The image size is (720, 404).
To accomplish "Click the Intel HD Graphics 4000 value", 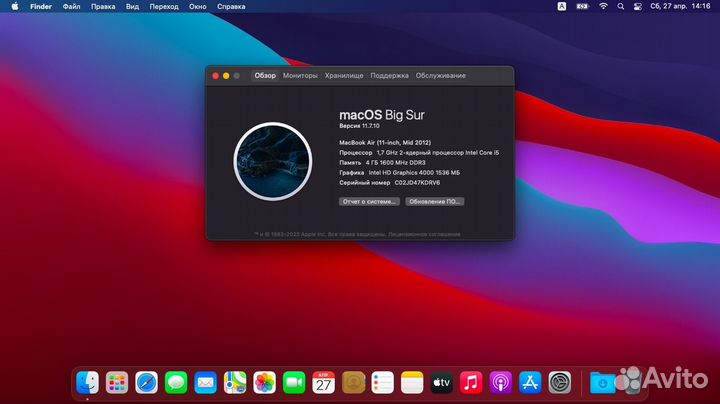I will pyautogui.click(x=414, y=173).
